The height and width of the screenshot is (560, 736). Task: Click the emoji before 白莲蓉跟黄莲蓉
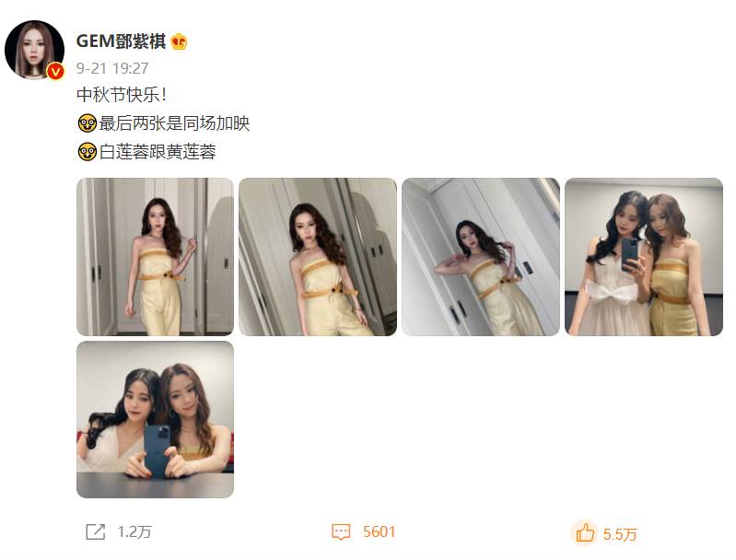[x=88, y=152]
